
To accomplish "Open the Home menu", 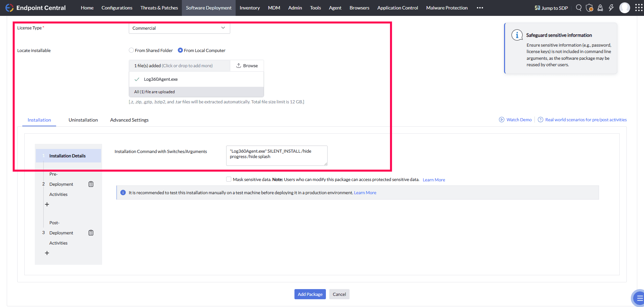I will [87, 8].
